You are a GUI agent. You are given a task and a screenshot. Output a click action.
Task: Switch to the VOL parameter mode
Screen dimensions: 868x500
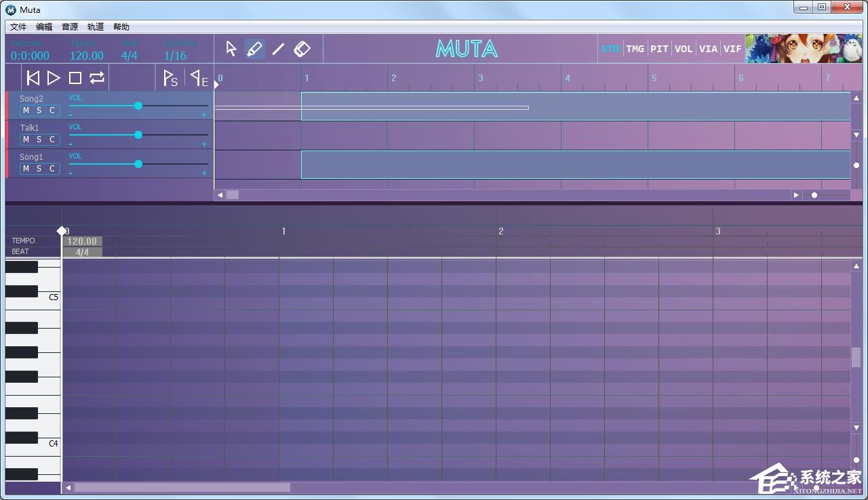point(684,49)
